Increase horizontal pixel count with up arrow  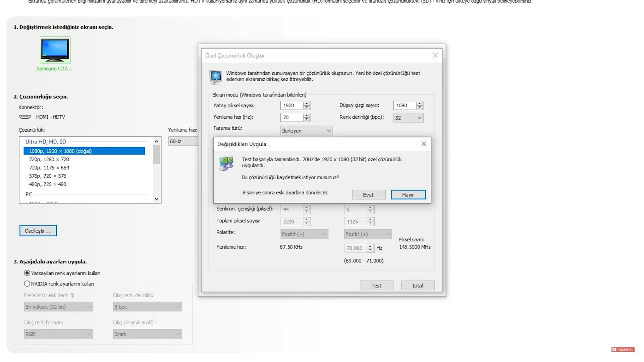[x=306, y=103]
